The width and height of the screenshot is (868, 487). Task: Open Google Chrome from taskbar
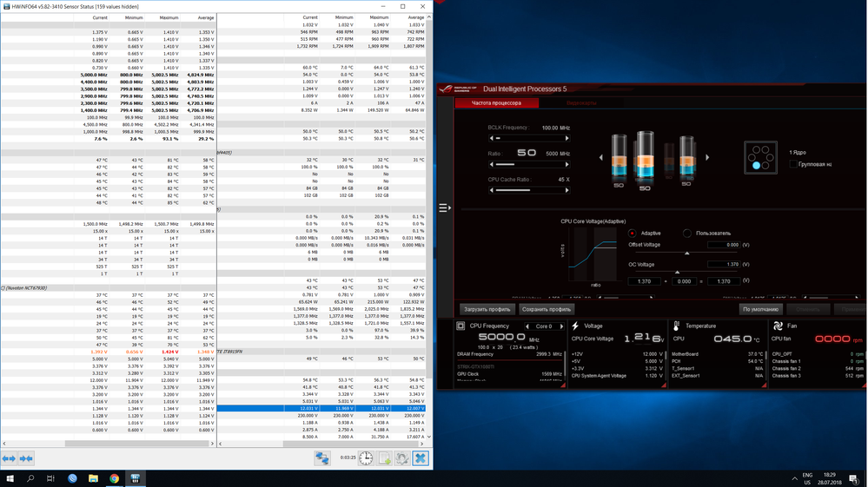tap(114, 478)
